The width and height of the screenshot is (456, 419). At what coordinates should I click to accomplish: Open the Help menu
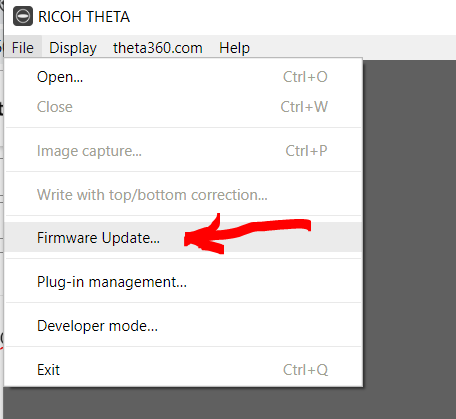(234, 48)
